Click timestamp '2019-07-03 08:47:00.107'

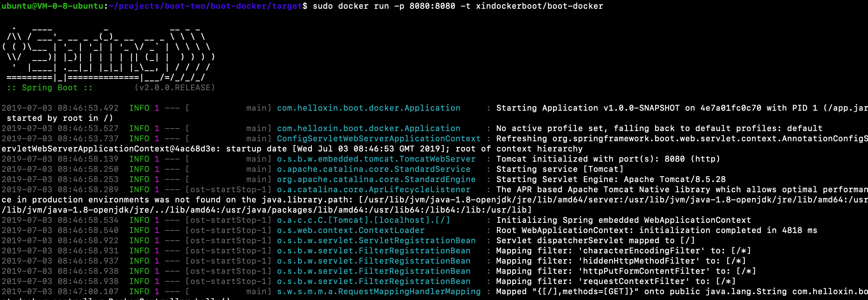click(60, 292)
